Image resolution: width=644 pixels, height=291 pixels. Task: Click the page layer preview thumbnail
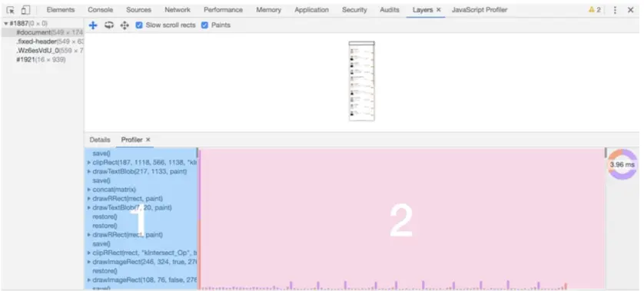[x=362, y=81]
